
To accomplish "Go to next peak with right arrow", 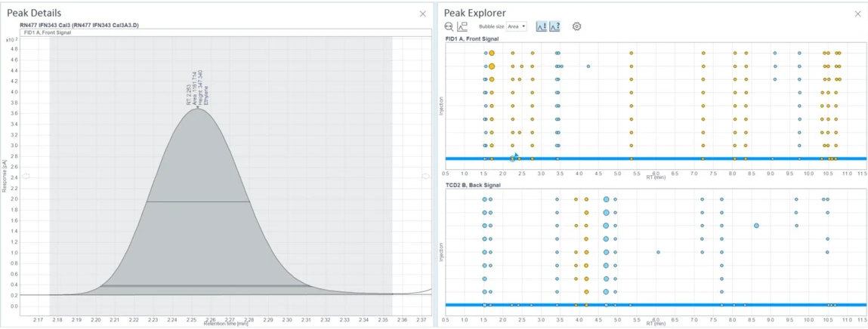I will (x=425, y=177).
